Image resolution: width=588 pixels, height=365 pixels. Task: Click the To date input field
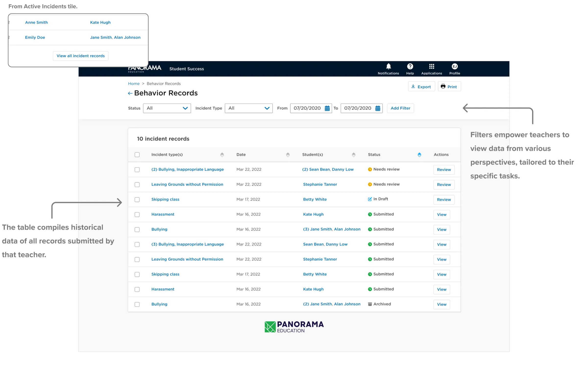(x=361, y=108)
